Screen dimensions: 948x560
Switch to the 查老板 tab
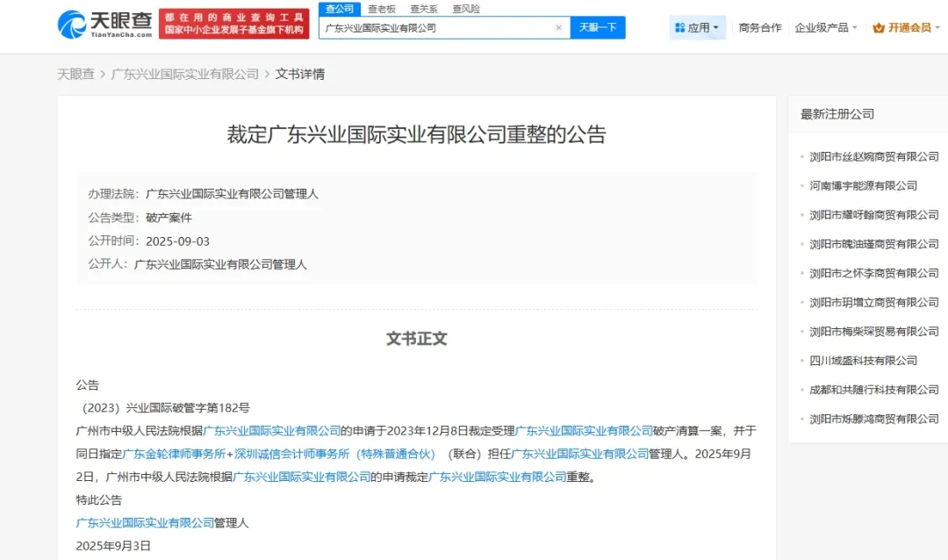381,9
